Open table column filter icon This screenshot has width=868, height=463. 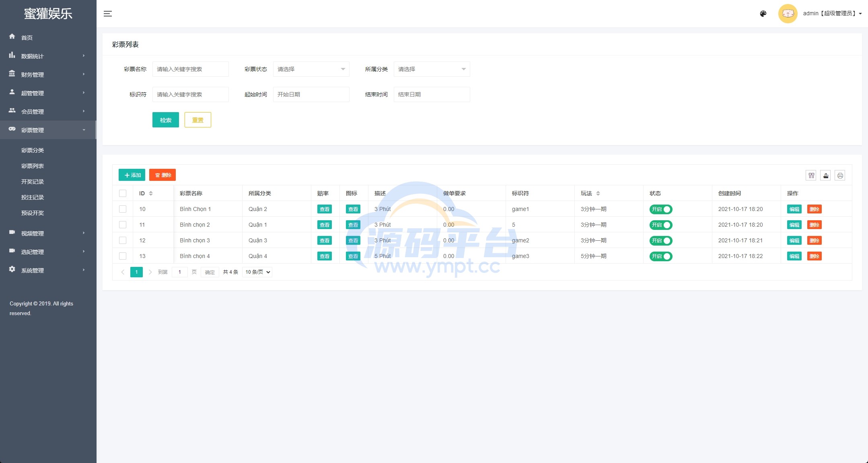click(x=811, y=175)
